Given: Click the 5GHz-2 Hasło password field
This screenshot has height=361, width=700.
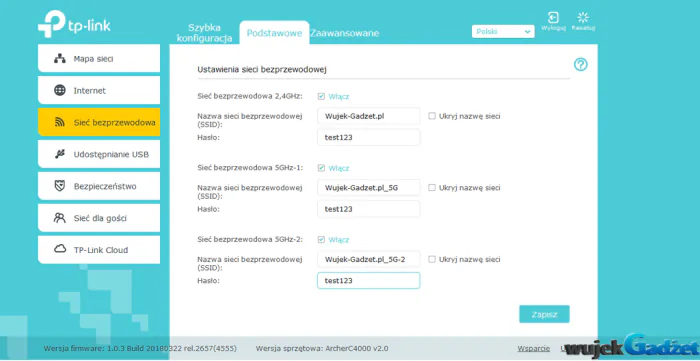Looking at the screenshot, I should click(368, 281).
